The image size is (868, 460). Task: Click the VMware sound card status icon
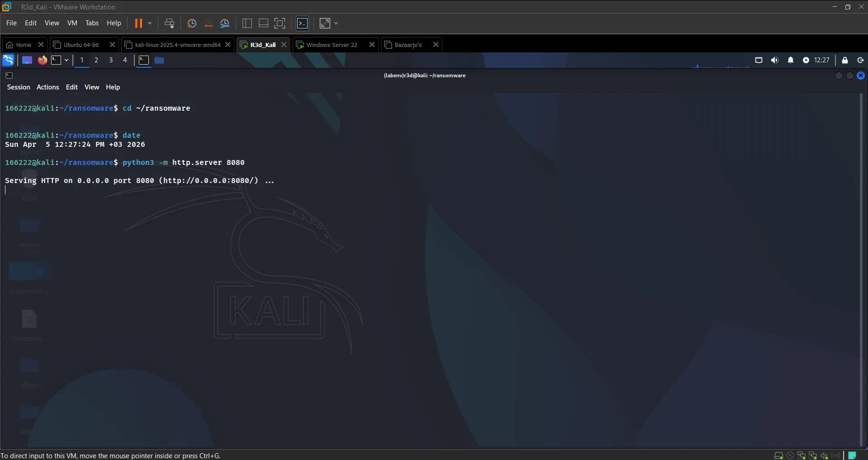point(824,455)
